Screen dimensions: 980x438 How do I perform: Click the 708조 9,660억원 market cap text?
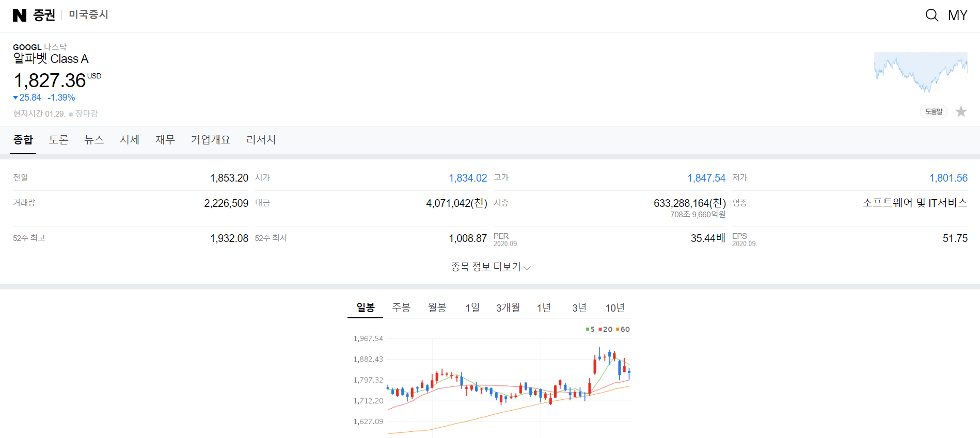pyautogui.click(x=698, y=215)
